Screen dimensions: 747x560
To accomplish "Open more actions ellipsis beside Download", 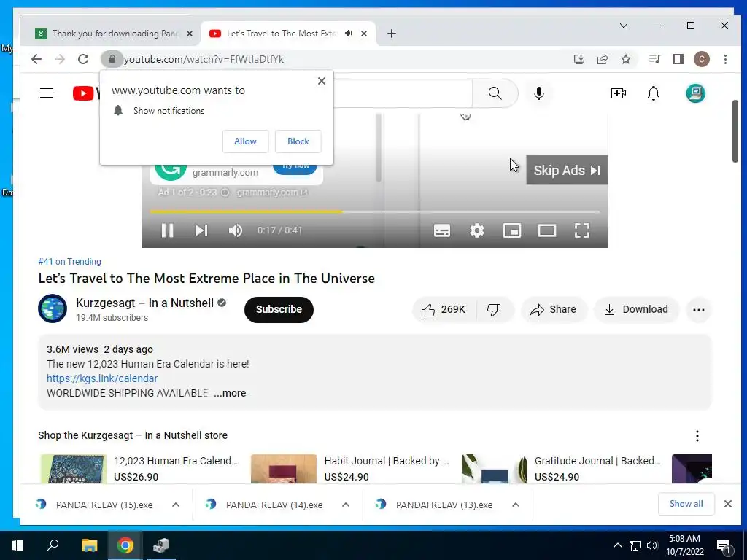I will pyautogui.click(x=698, y=309).
